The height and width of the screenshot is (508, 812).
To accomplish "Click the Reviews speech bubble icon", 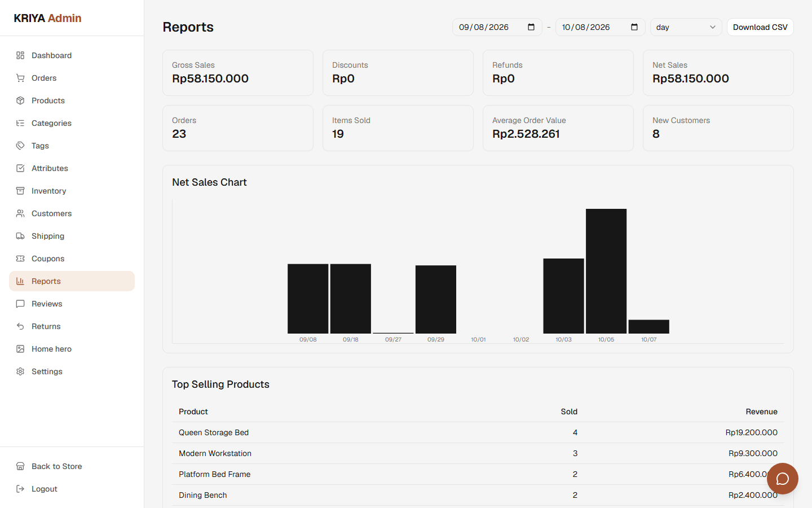I will click(20, 304).
